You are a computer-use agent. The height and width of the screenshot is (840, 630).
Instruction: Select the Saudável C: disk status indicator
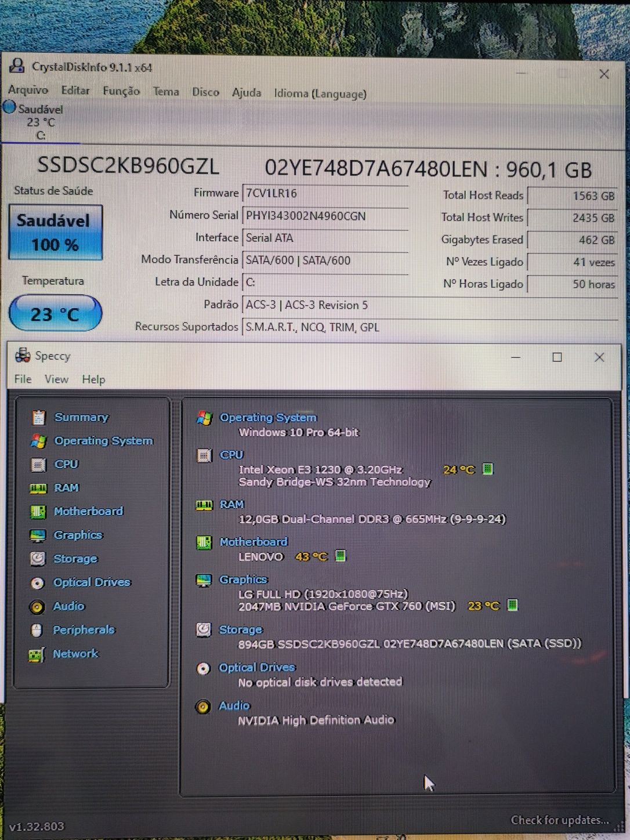click(x=34, y=122)
